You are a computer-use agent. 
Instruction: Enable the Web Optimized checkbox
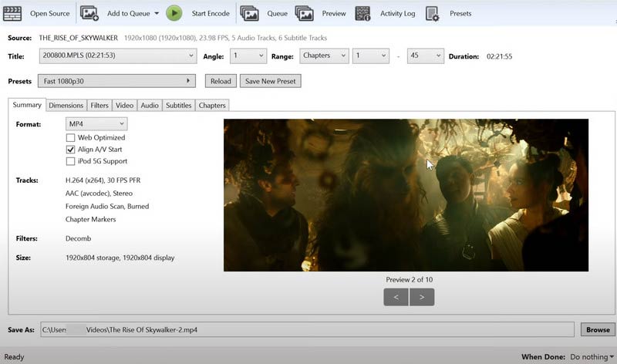tap(70, 138)
